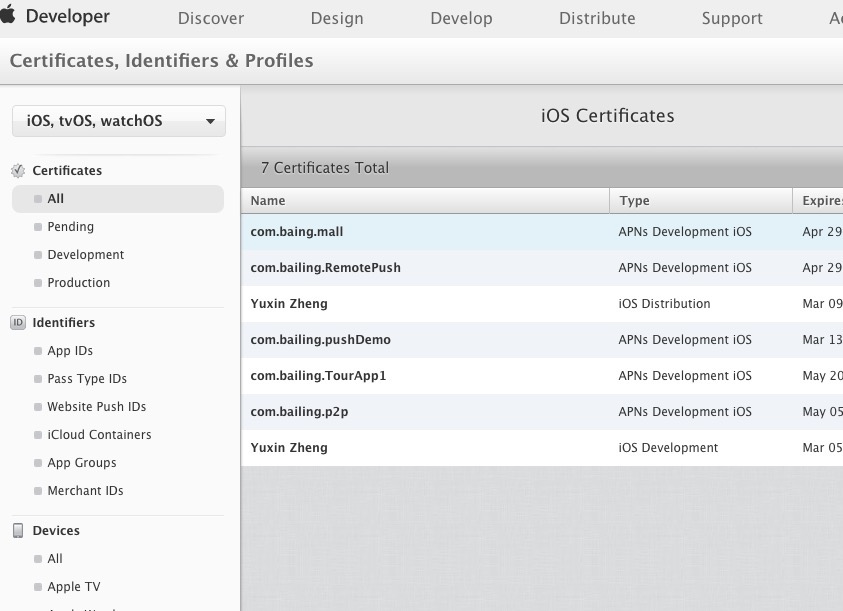Viewport: 843px width, 611px height.
Task: Open the Design menu
Action: [337, 18]
